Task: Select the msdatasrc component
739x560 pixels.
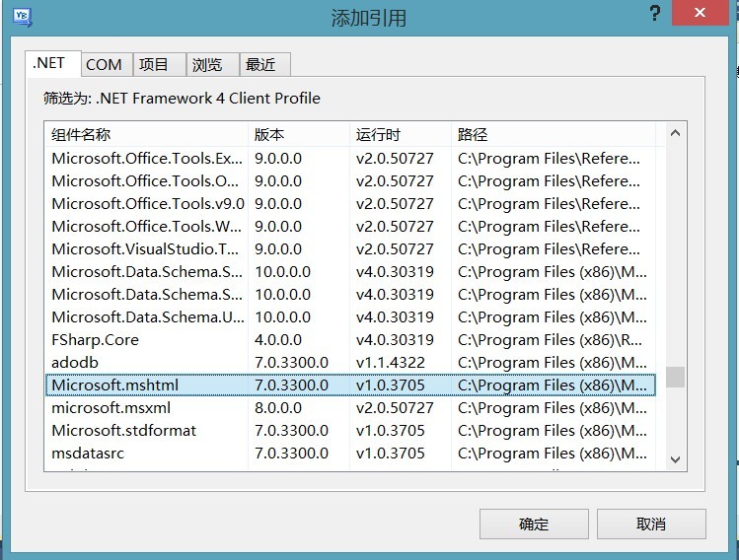Action: 350,454
